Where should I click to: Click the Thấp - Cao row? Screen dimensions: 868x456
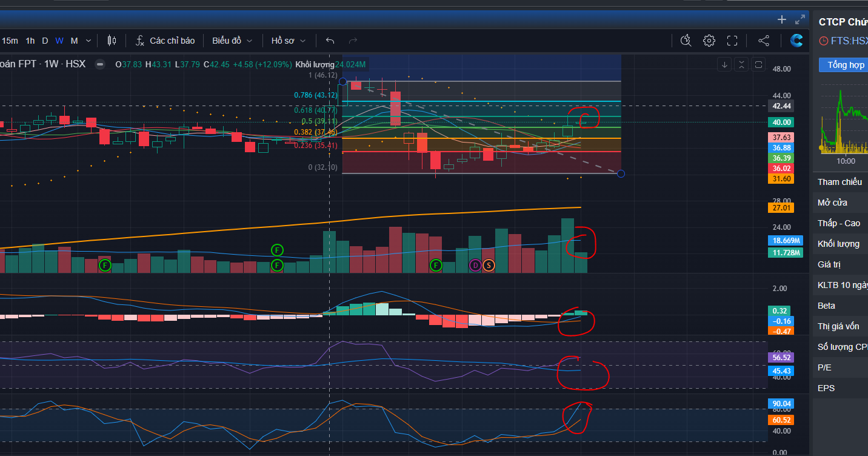pyautogui.click(x=840, y=223)
